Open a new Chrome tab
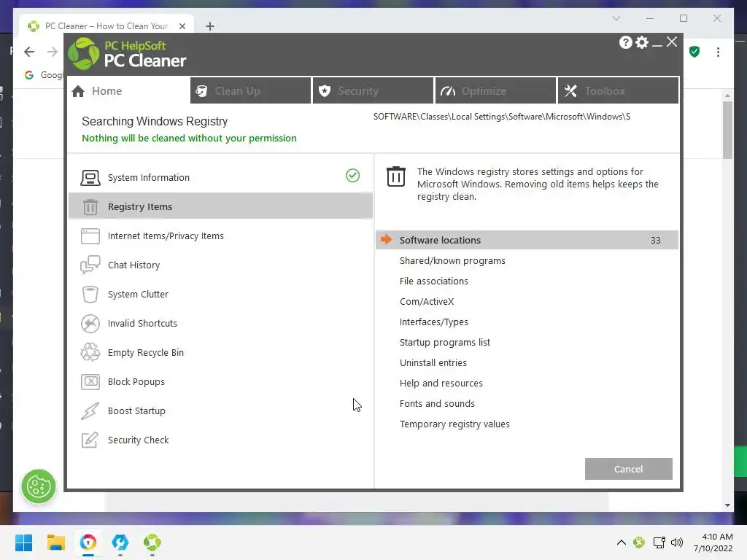The image size is (747, 560). 209,26
